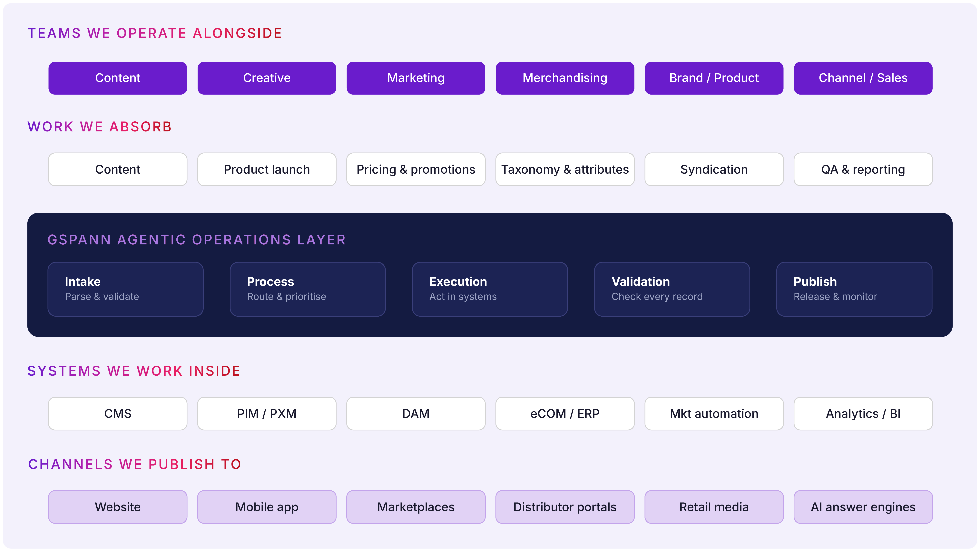Click the 'TEAMS WE OPERATE ALONGSIDE' heading
Image resolution: width=980 pixels, height=552 pixels.
point(155,34)
